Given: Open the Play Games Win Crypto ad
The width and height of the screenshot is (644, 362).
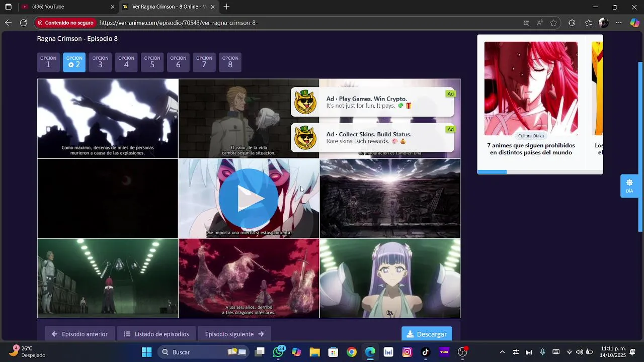Looking at the screenshot, I should point(372,102).
